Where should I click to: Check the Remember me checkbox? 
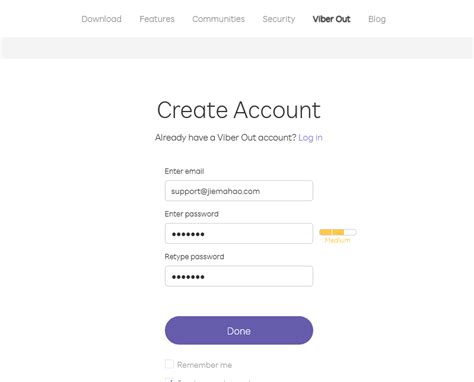click(x=169, y=364)
